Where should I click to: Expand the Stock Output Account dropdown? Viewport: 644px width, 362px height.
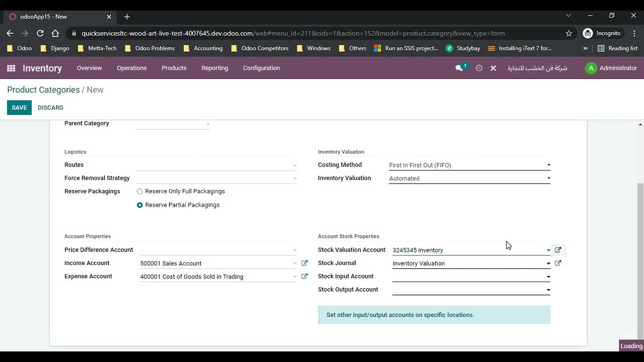point(548,290)
